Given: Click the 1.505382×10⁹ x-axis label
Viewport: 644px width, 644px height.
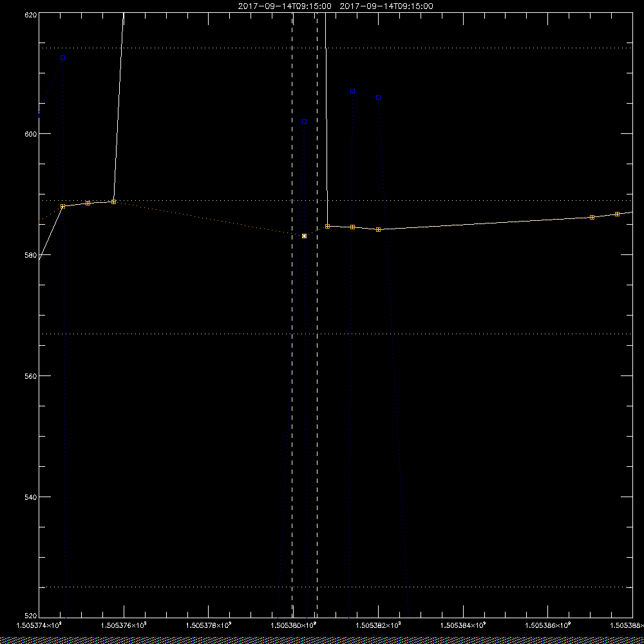Looking at the screenshot, I should (x=378, y=625).
